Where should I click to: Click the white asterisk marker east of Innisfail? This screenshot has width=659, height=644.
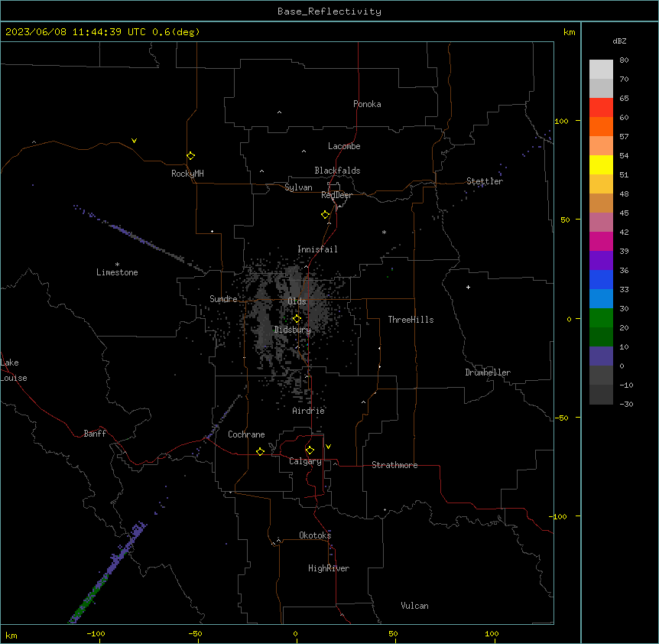(x=384, y=232)
